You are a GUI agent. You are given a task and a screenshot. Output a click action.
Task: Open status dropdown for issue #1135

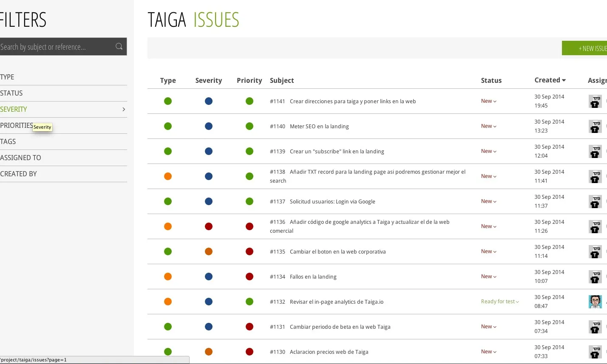pos(489,251)
